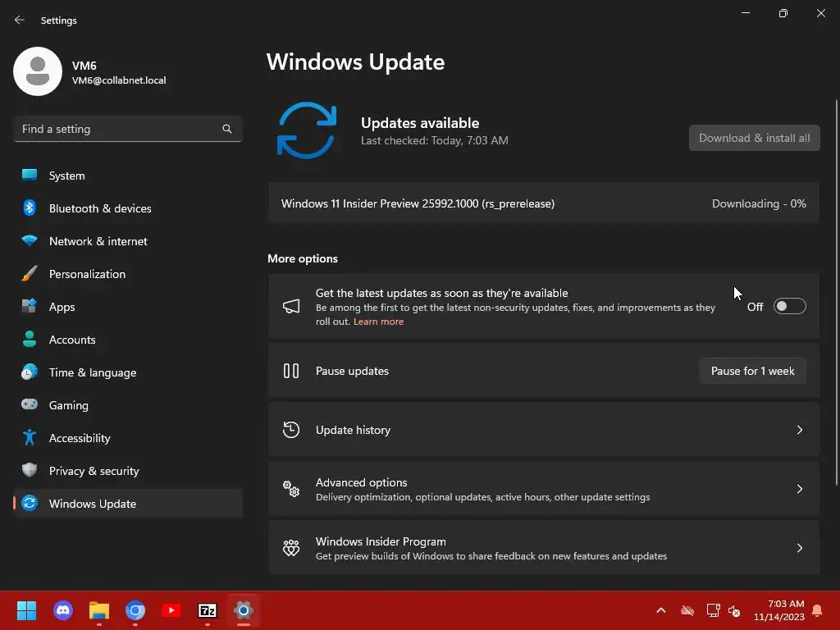Click the Privacy & security shield icon

click(x=30, y=470)
